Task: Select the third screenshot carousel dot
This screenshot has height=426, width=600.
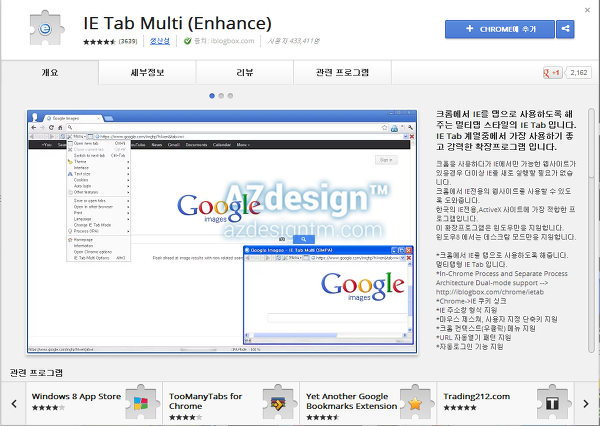Action: [230, 96]
